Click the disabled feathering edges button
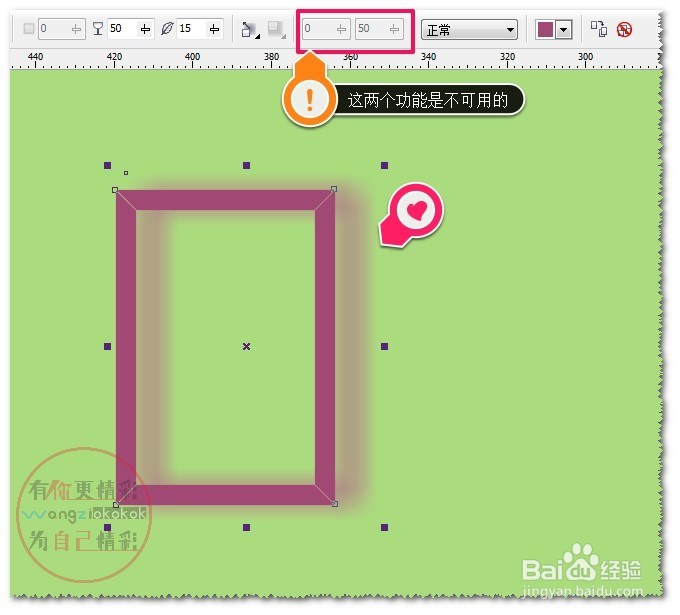The width and height of the screenshot is (680, 615). tap(276, 29)
